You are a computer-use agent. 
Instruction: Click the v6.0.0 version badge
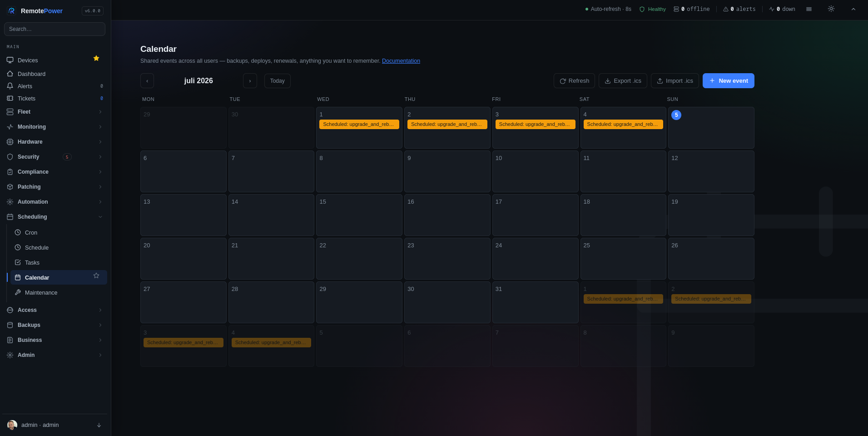click(93, 11)
